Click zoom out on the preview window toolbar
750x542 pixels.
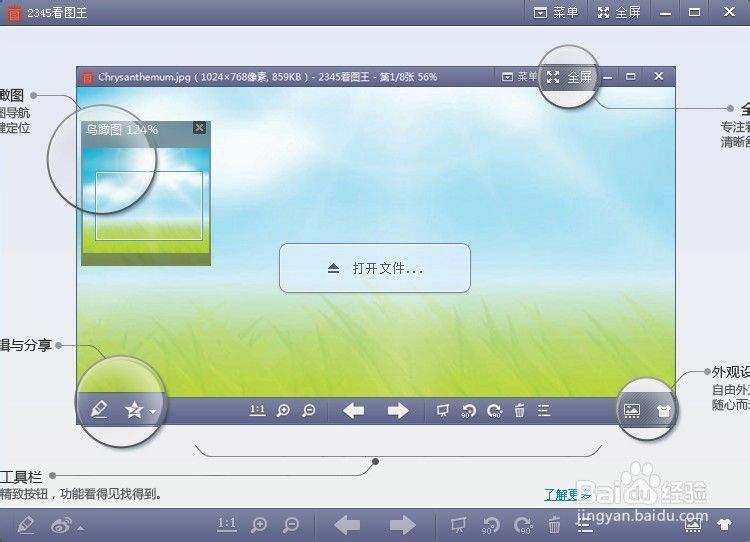(x=309, y=410)
